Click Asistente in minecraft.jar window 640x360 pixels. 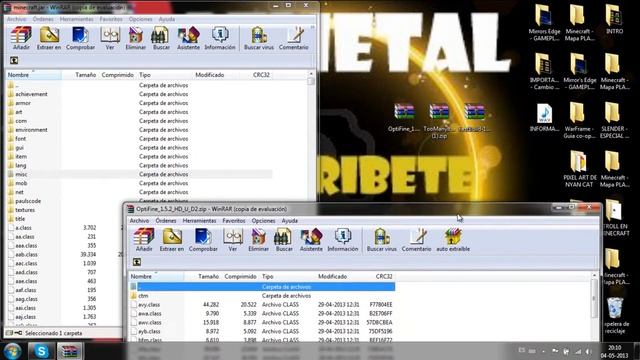[188, 38]
